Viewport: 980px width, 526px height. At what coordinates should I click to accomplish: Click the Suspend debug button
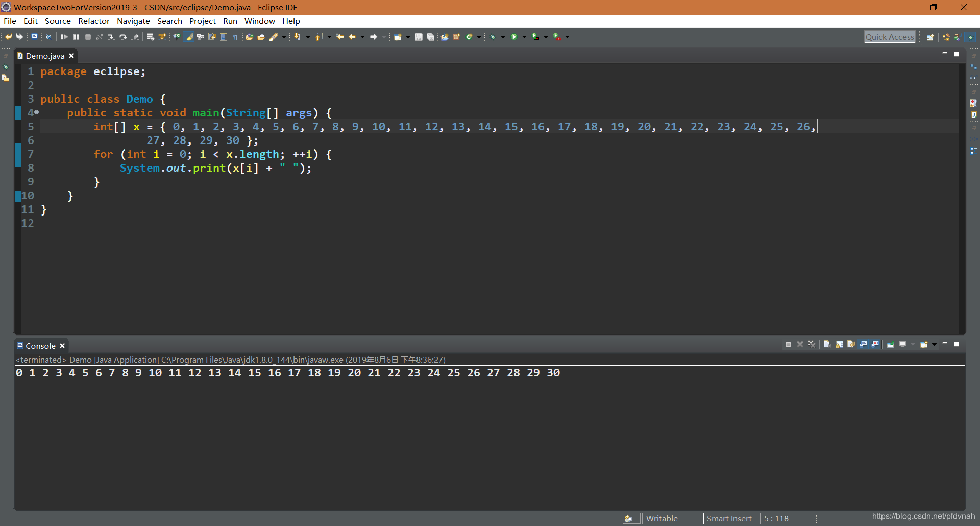pos(76,37)
